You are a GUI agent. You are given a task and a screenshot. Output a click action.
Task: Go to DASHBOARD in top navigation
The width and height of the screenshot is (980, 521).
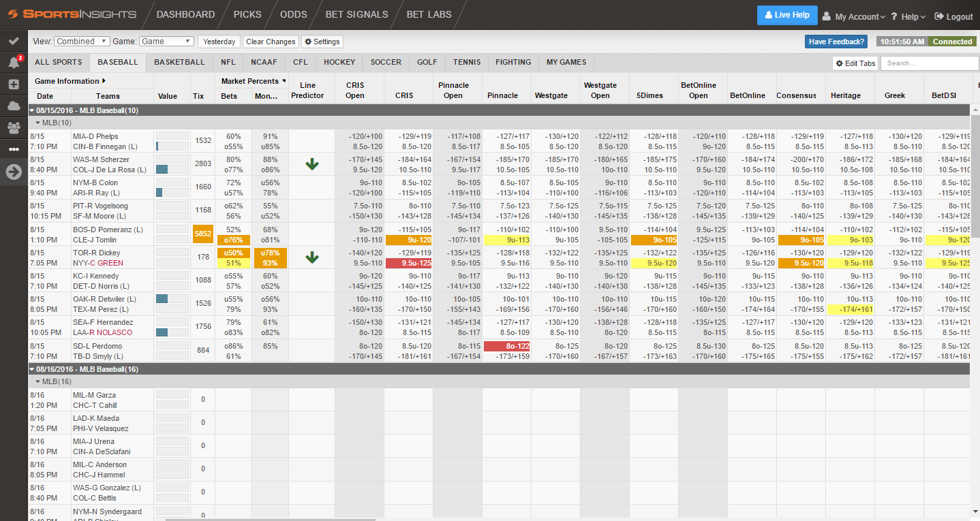coord(185,14)
